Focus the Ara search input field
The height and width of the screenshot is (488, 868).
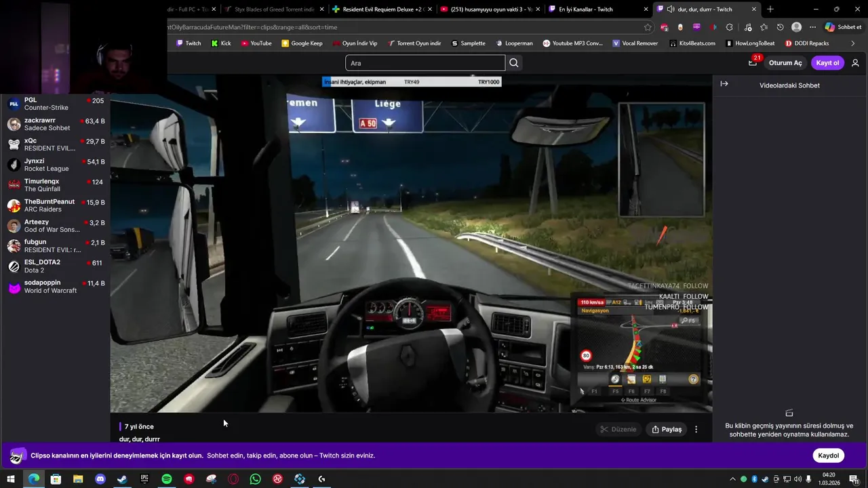[425, 63]
